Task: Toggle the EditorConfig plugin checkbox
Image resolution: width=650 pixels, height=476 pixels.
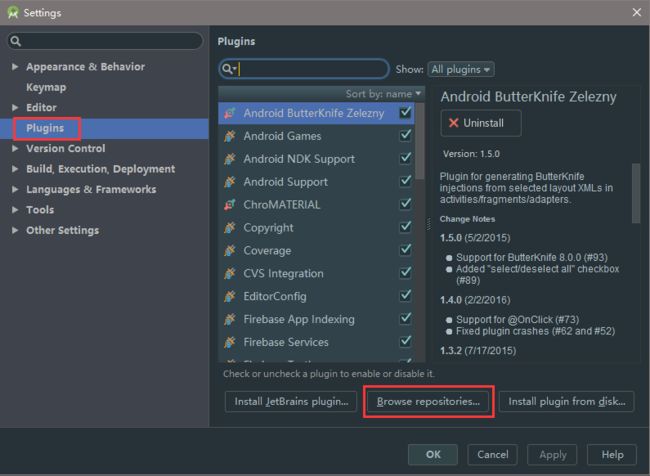Action: click(405, 295)
